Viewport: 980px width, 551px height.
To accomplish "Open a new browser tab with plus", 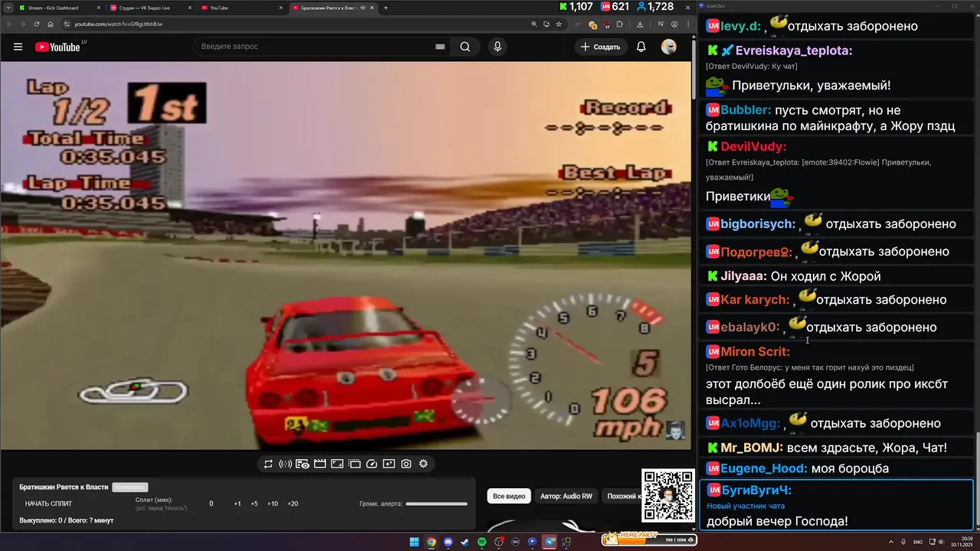I will coord(385,8).
